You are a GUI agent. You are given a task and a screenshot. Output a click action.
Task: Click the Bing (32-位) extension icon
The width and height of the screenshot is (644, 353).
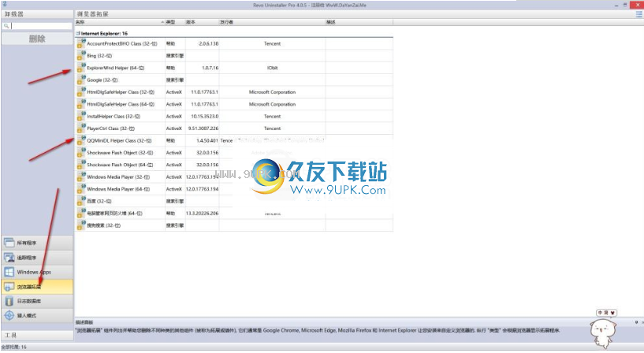[x=81, y=55]
